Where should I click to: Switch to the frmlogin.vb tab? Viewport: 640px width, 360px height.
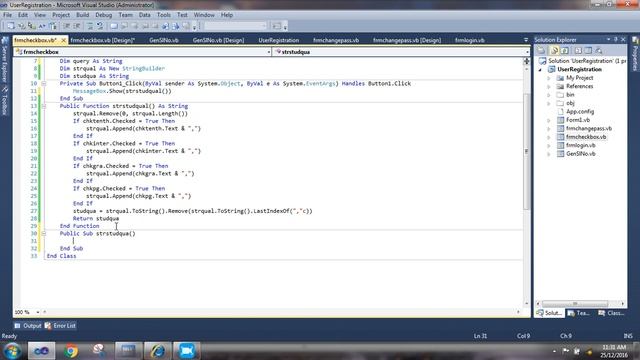pos(469,40)
